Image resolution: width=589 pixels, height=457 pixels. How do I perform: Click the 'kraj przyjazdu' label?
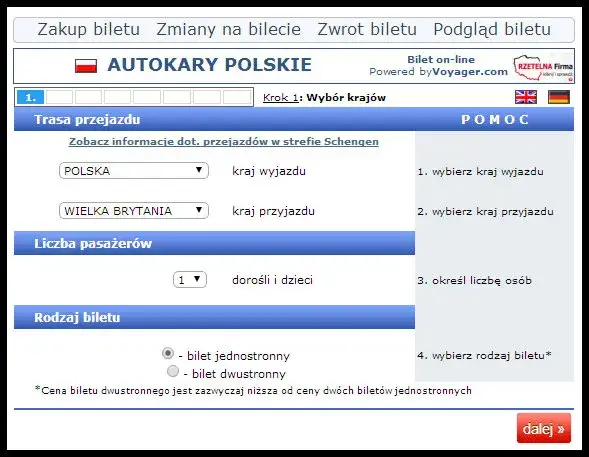(273, 211)
